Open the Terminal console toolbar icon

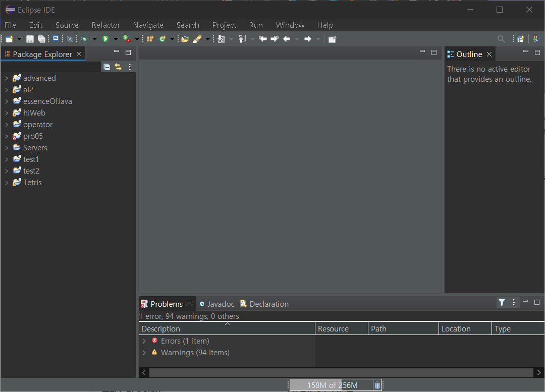pos(56,38)
